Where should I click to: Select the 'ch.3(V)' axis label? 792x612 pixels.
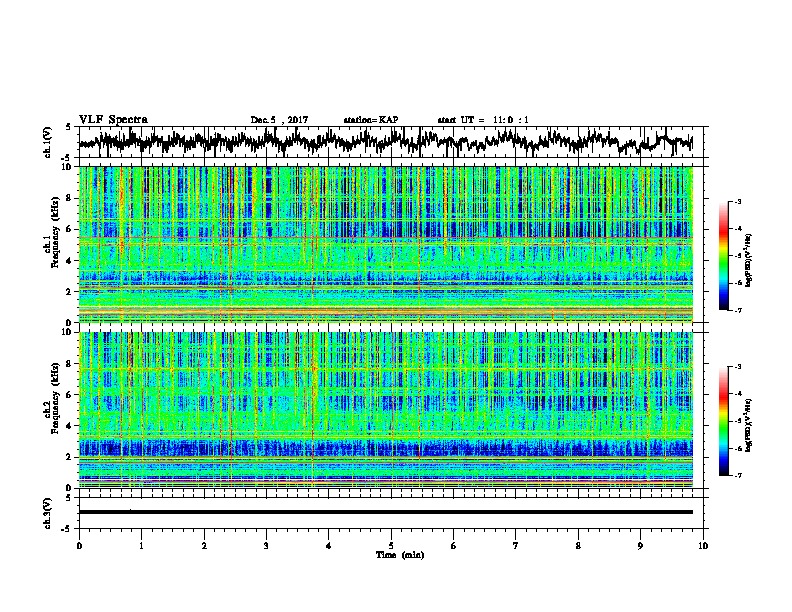coord(48,513)
